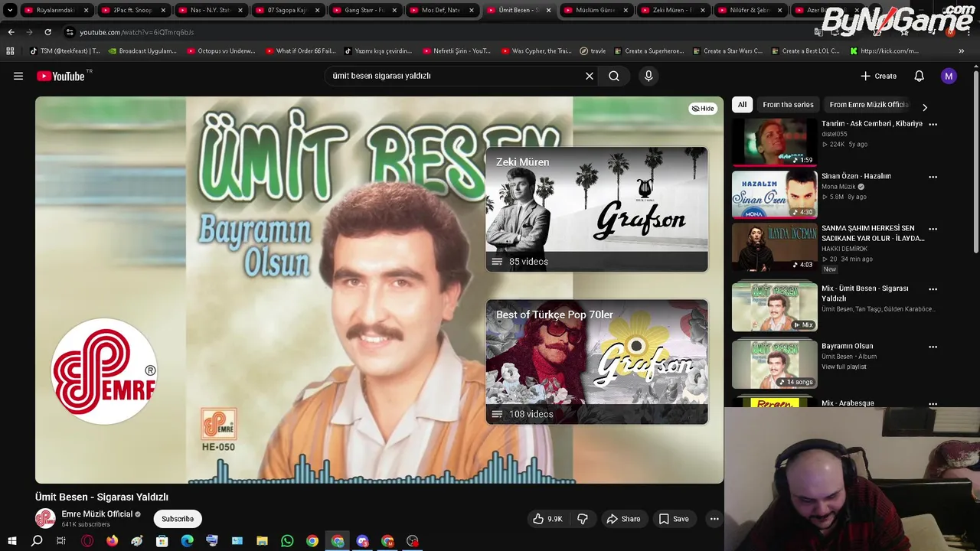Open the Microsoft Store taskbar icon
This screenshot has width=980, height=551.
coord(162,541)
